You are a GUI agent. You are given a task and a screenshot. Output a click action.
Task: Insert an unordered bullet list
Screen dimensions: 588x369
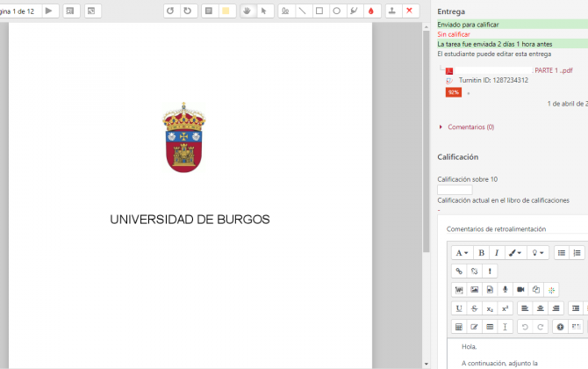(562, 253)
